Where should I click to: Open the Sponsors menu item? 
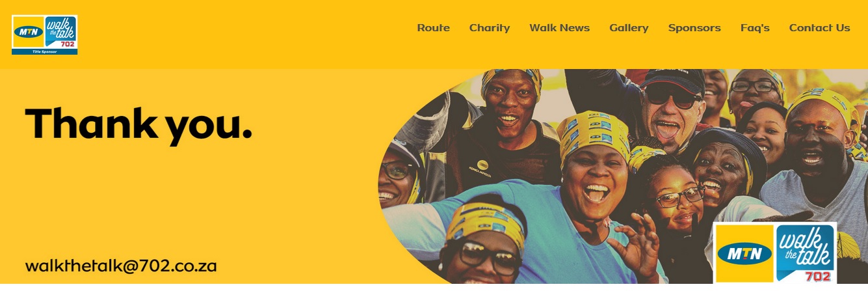click(x=694, y=28)
